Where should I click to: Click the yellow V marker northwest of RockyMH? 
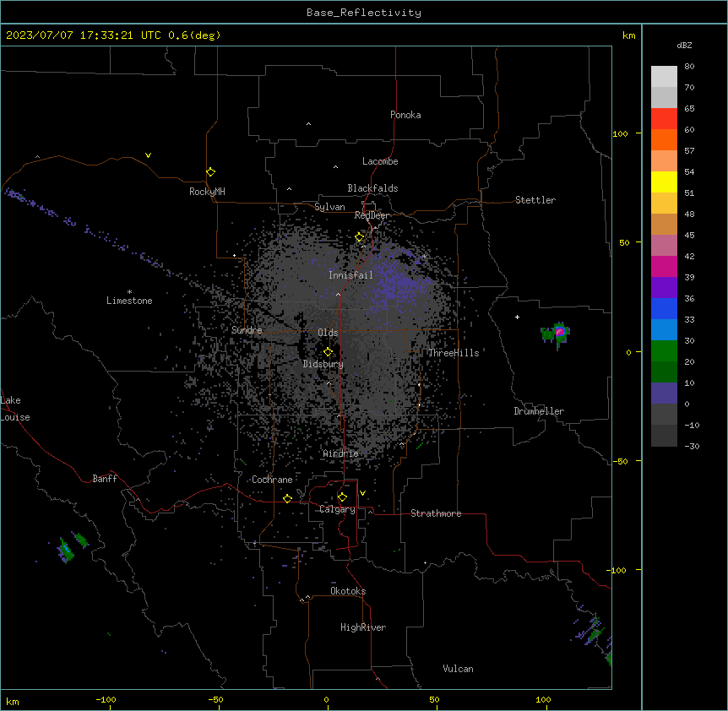pos(148,155)
